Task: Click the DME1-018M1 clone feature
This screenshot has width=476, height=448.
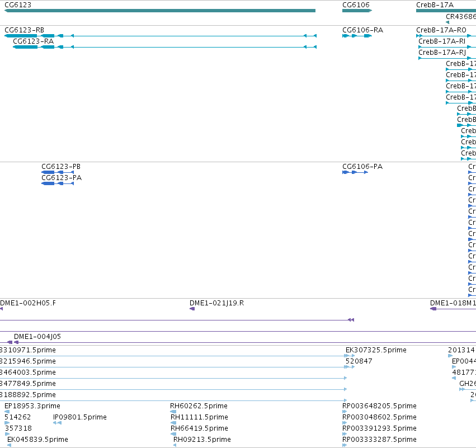Action: pos(453,309)
